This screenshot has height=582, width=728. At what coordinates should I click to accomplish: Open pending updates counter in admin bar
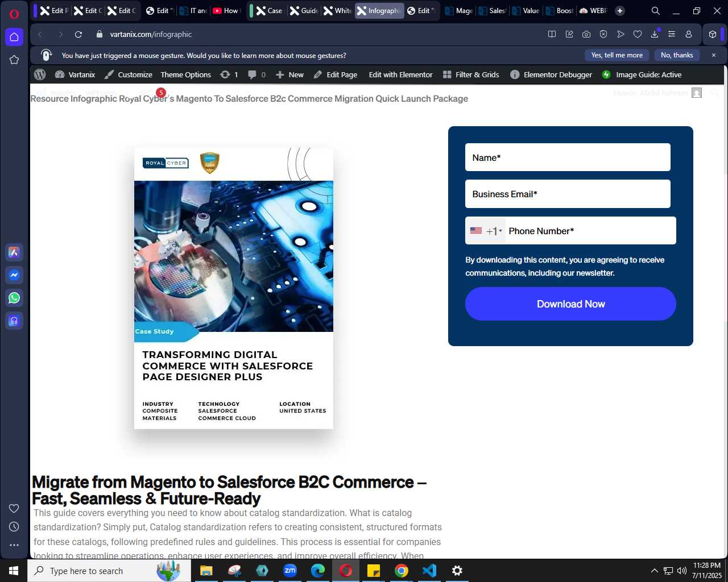(229, 74)
